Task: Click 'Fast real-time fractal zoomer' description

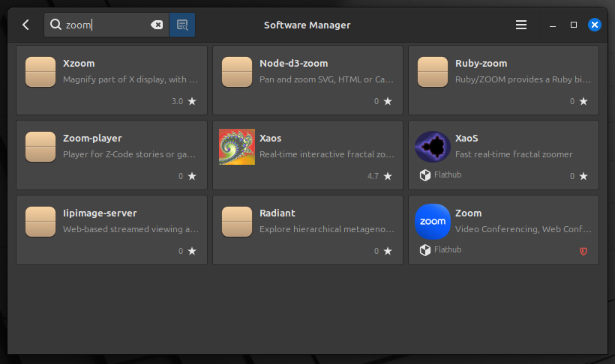Action: point(514,154)
